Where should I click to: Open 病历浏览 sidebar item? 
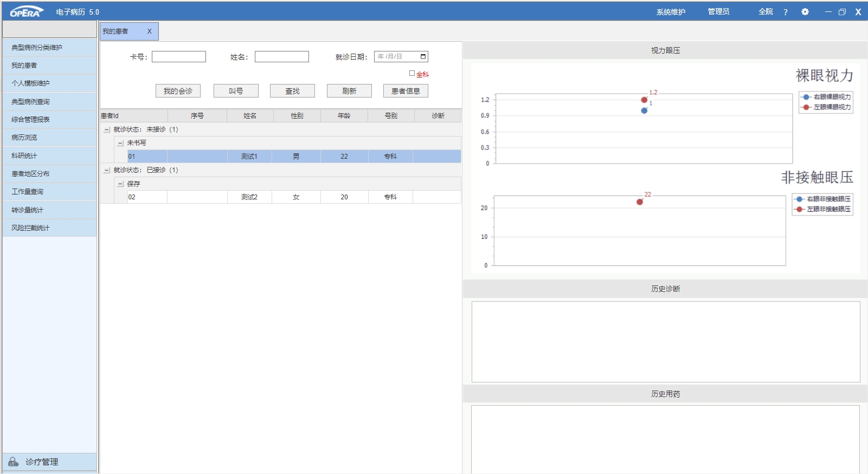tap(49, 137)
